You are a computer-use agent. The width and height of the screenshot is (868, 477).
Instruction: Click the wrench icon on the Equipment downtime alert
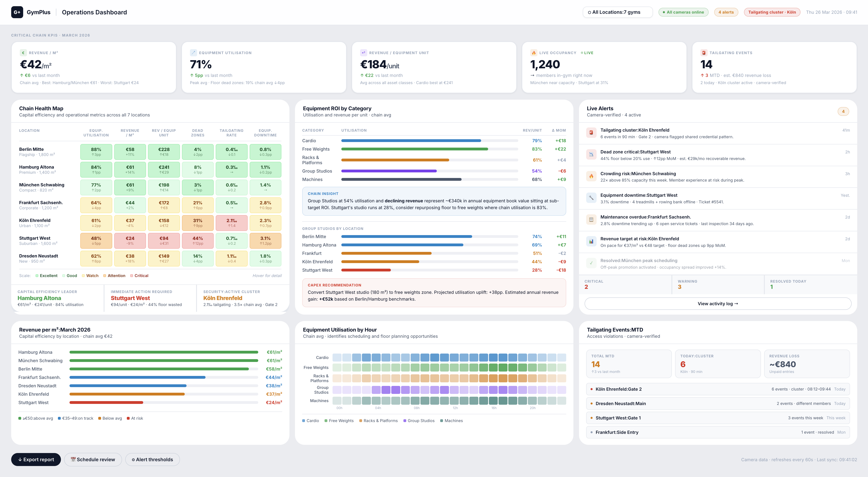pos(591,198)
